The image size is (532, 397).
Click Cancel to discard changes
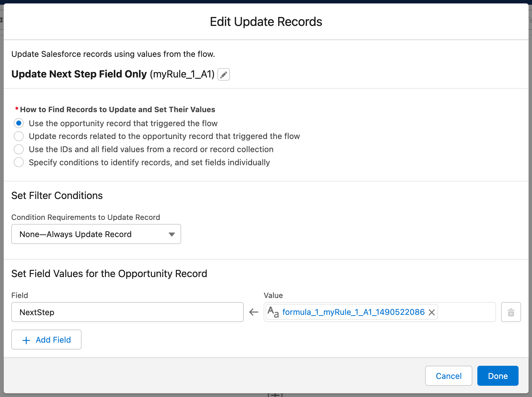448,376
